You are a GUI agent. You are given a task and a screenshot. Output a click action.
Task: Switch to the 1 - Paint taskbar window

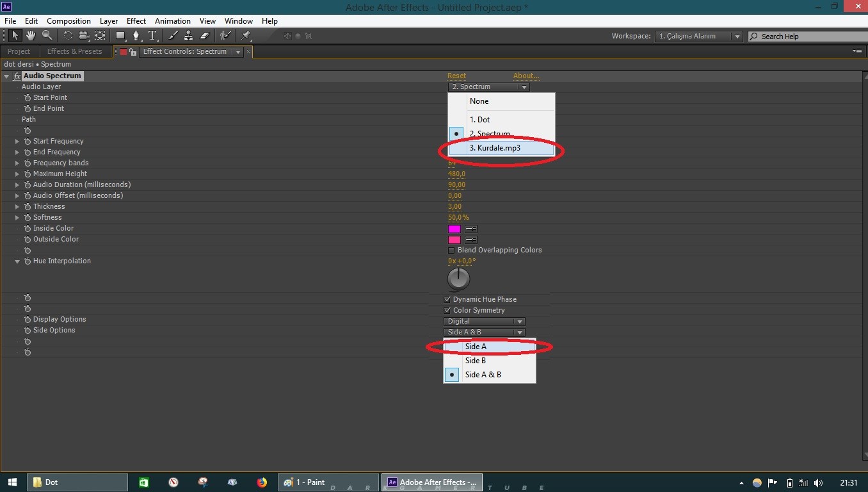[328, 482]
